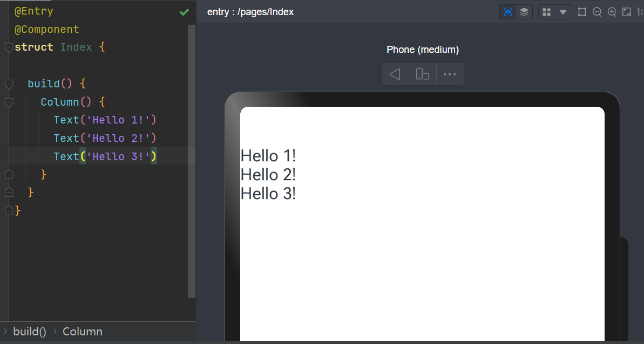
Task: Click the rotate device screen icon
Action: 423,74
